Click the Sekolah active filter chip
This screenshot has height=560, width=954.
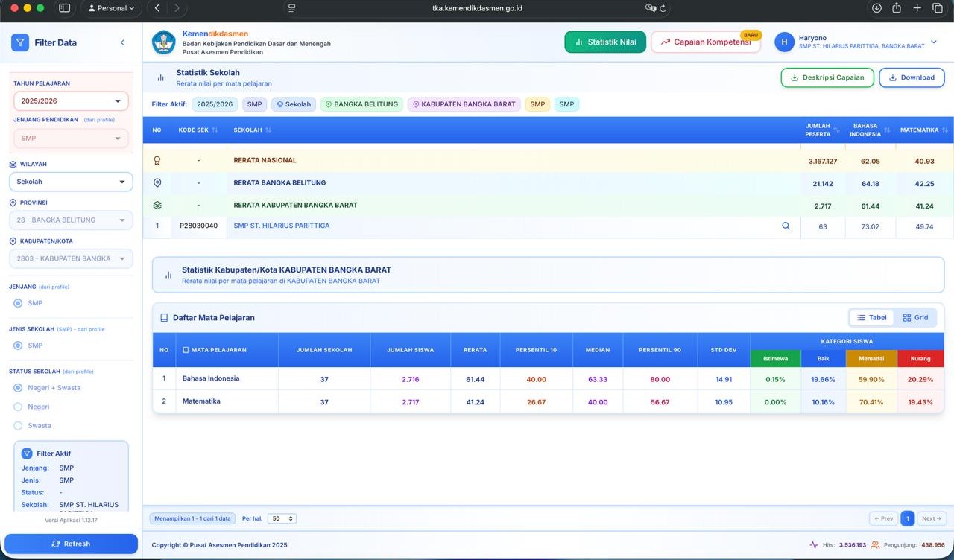[x=294, y=104]
